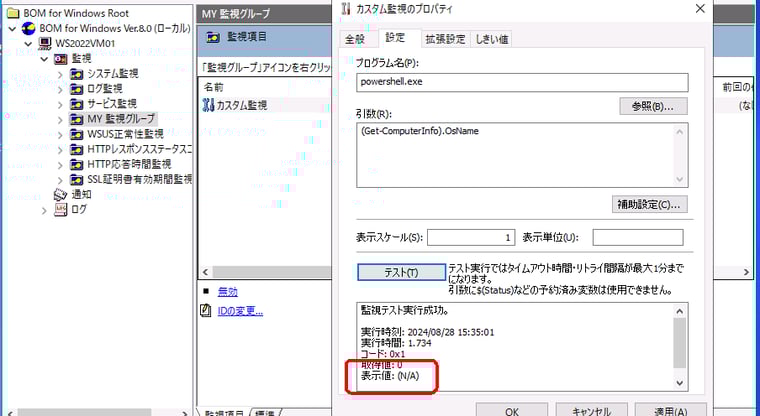Collapse the WS2022VM01 tree node
The width and height of the screenshot is (760, 416).
click(x=29, y=44)
